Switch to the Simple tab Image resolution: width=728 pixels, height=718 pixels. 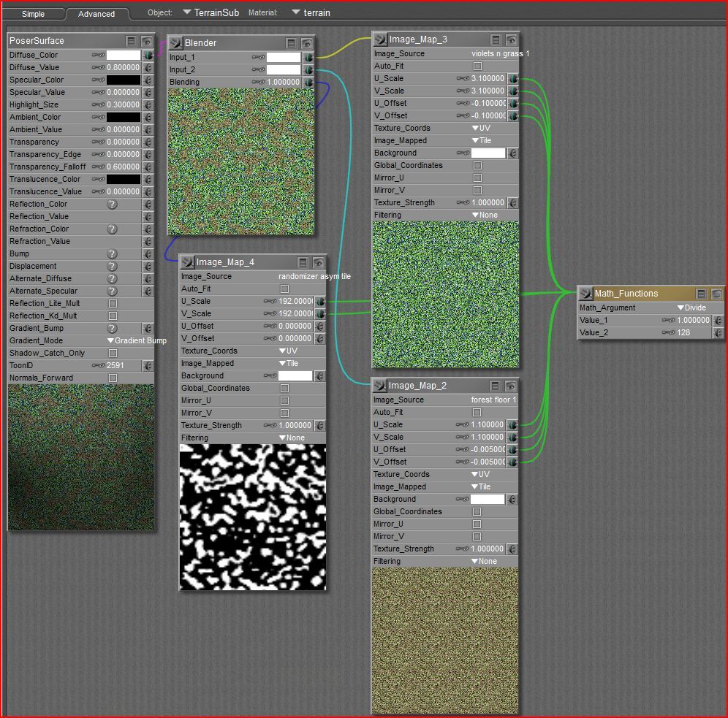(x=33, y=14)
